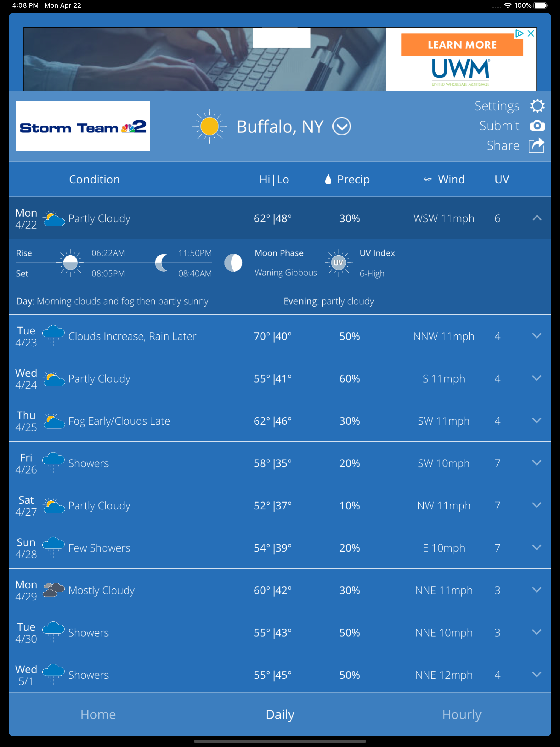This screenshot has width=560, height=747.
Task: Select the Daily tab
Action: 280,714
